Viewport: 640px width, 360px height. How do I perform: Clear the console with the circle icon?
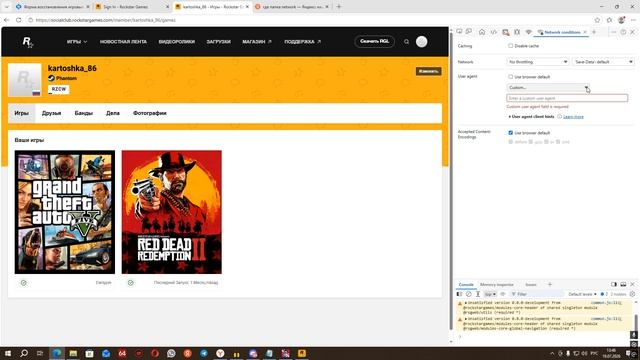(469, 294)
